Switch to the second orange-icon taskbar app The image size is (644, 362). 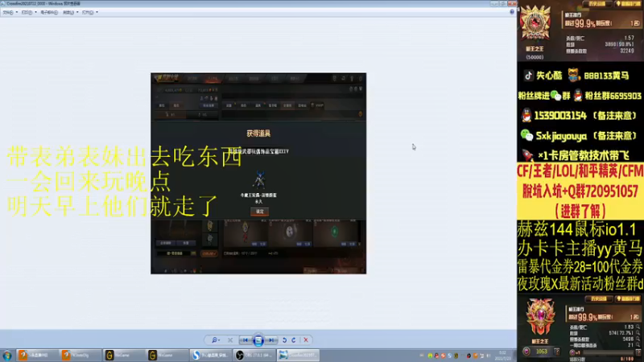pos(80,356)
